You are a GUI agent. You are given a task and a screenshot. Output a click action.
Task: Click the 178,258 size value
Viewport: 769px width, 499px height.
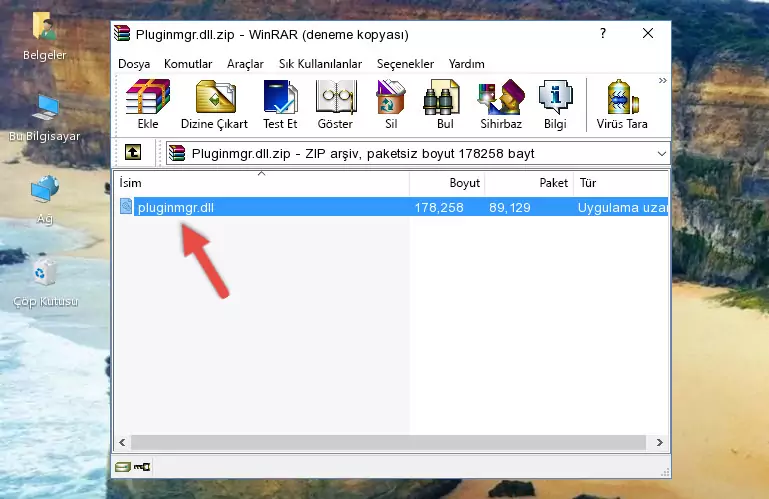tap(439, 208)
